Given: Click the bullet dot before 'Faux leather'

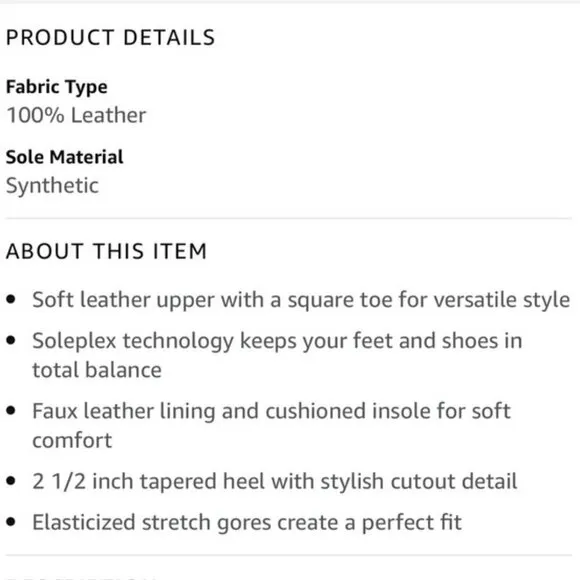Looking at the screenshot, I should coord(11,411).
